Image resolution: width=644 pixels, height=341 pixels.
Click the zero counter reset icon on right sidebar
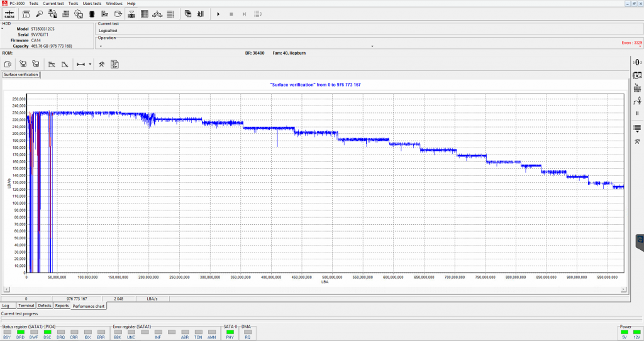[x=637, y=62]
